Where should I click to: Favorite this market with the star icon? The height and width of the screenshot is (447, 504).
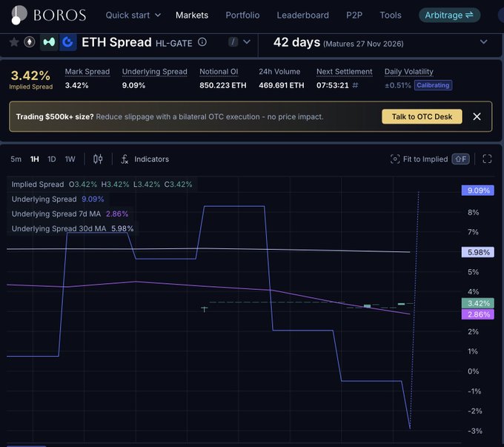(14, 42)
